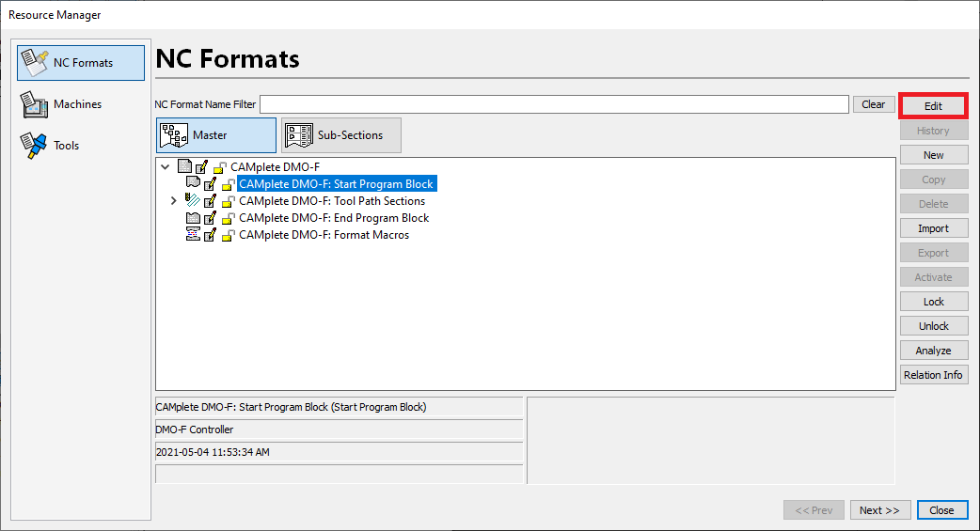This screenshot has height=531, width=980.
Task: Switch to the Master tab
Action: (x=215, y=135)
